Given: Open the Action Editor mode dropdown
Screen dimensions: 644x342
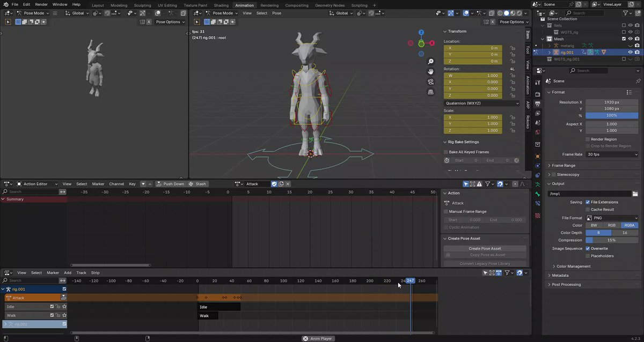Looking at the screenshot, I should [38, 184].
